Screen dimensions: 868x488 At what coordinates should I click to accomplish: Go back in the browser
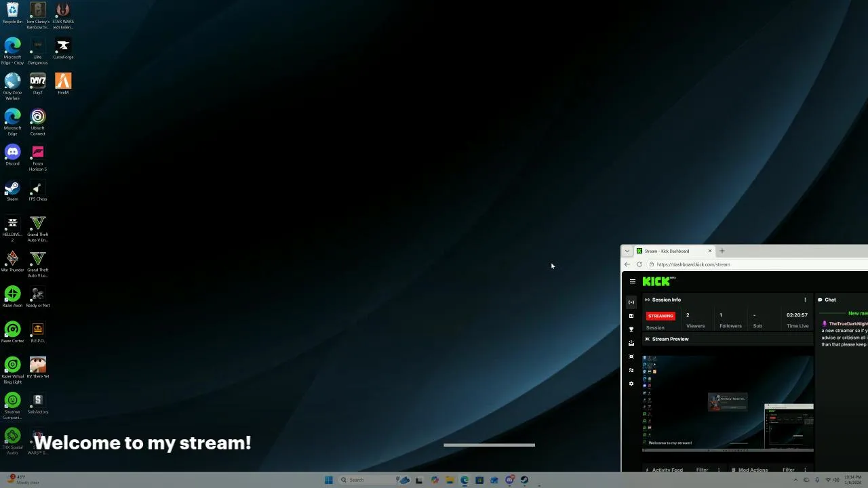627,264
